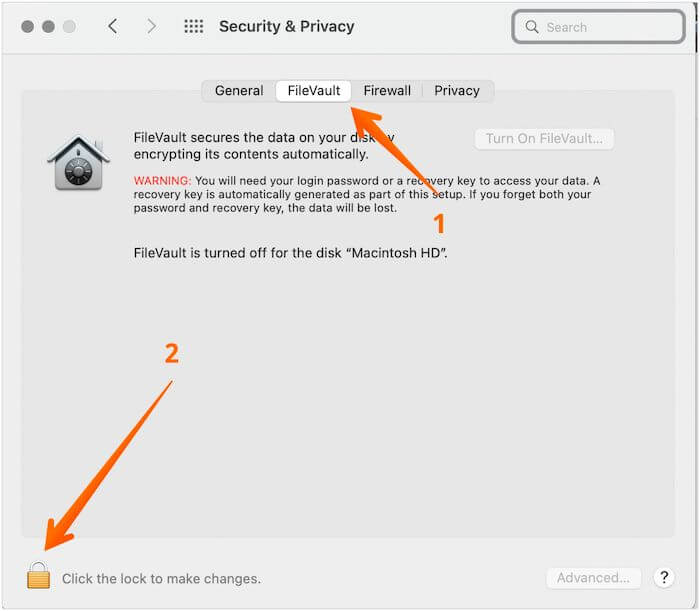The image size is (700, 611).
Task: Click the magnifying glass search icon
Action: pyautogui.click(x=532, y=27)
